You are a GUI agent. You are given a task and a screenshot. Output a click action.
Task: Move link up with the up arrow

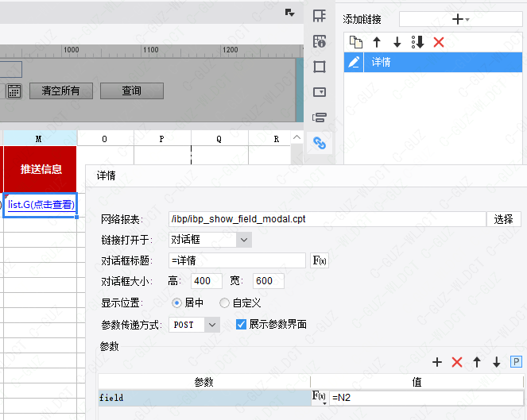pos(377,42)
